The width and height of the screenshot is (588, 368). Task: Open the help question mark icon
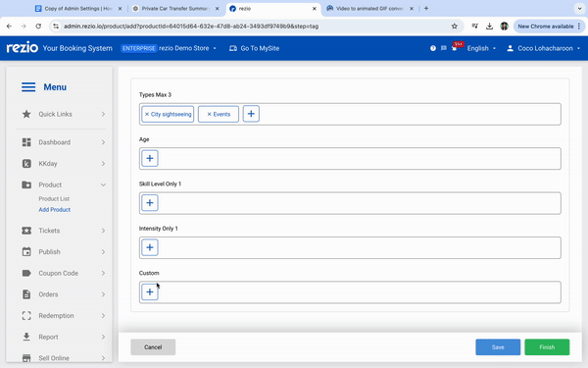click(x=433, y=48)
